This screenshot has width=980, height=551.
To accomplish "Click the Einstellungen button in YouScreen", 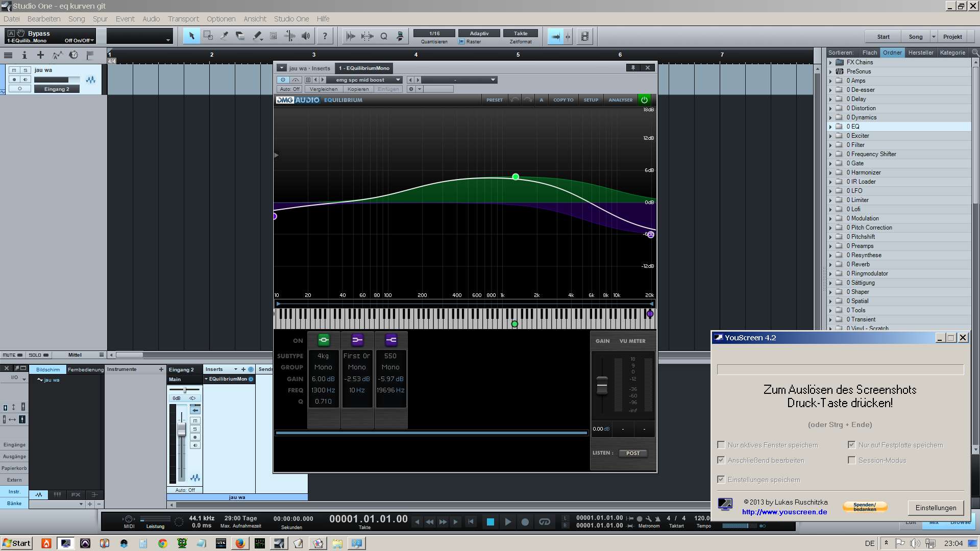I will click(936, 508).
